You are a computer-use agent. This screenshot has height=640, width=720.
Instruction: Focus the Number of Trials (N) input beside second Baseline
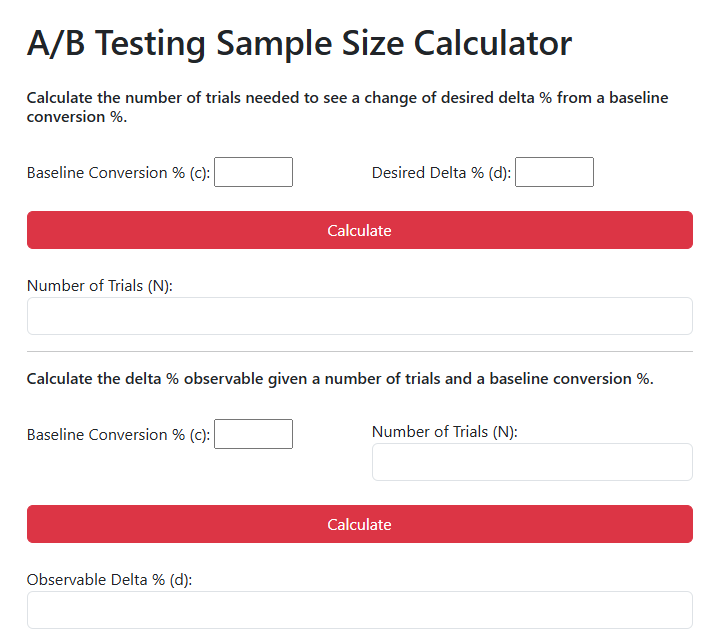[x=532, y=462]
